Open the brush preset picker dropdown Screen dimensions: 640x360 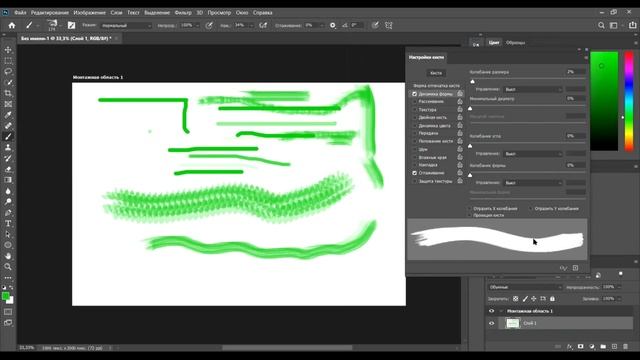(60, 25)
